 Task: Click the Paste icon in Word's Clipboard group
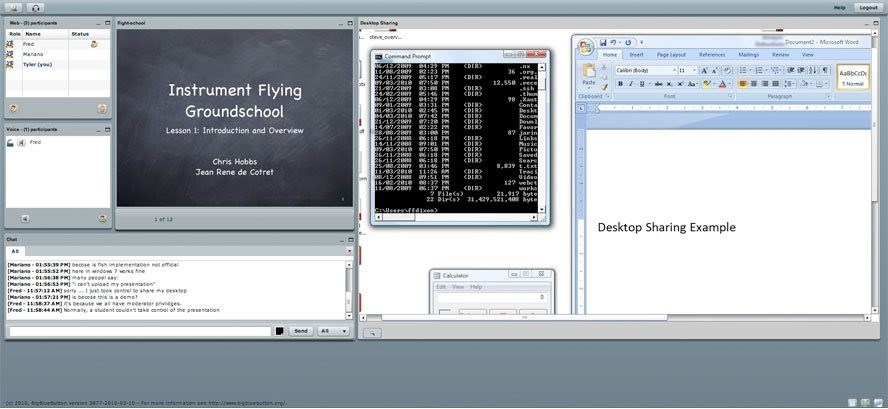[589, 74]
